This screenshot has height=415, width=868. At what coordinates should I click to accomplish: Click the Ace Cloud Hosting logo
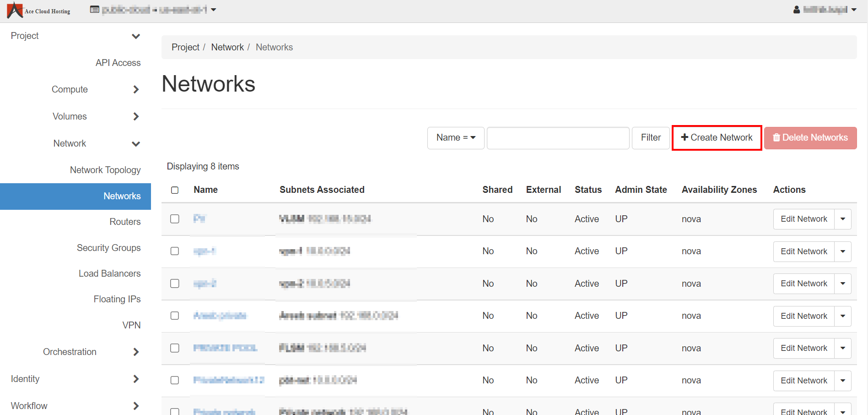[x=38, y=10]
